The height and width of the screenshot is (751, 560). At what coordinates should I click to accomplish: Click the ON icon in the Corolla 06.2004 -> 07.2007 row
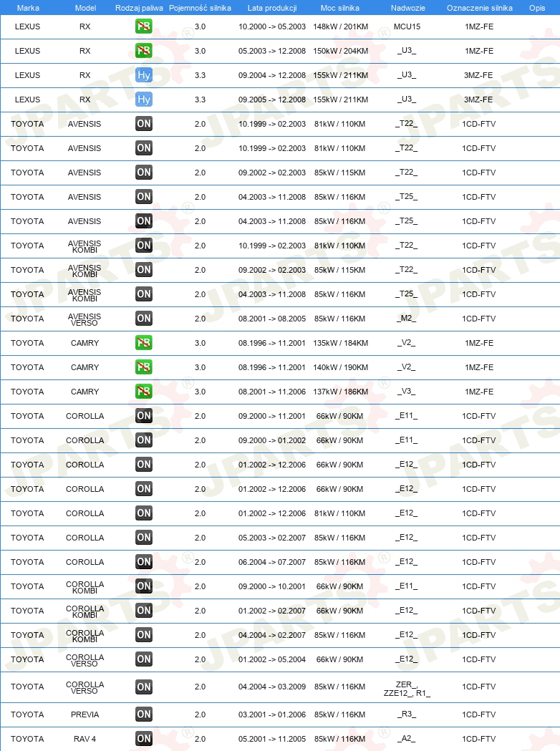144,562
